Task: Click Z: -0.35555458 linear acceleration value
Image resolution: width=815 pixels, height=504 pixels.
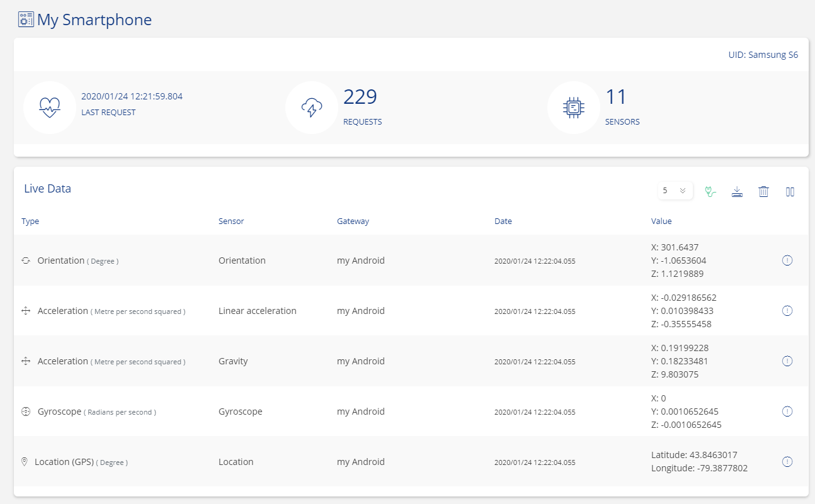Action: click(681, 324)
